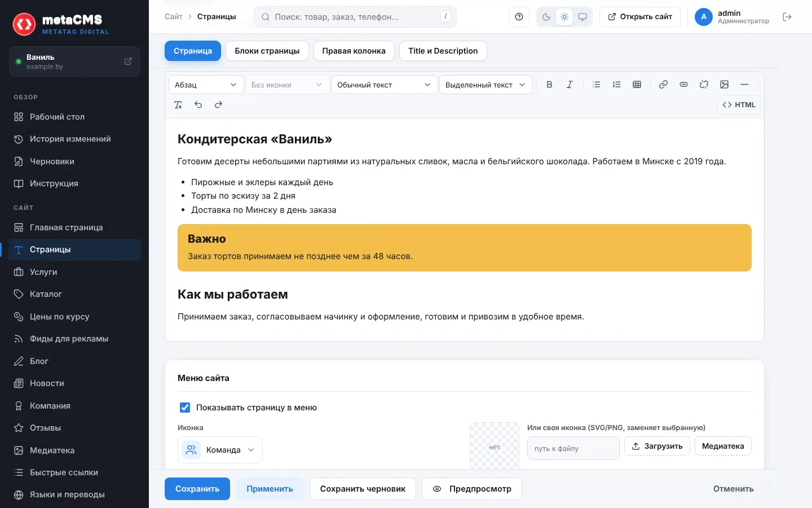Insert a table via grid icon
This screenshot has height=508, width=812.
pos(637,85)
